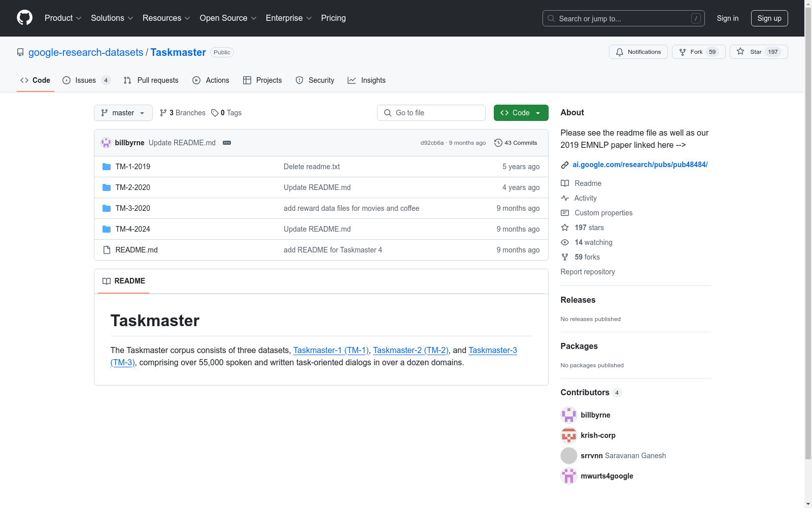This screenshot has width=812, height=508.
Task: Open the Product dropdown menu
Action: (63, 18)
